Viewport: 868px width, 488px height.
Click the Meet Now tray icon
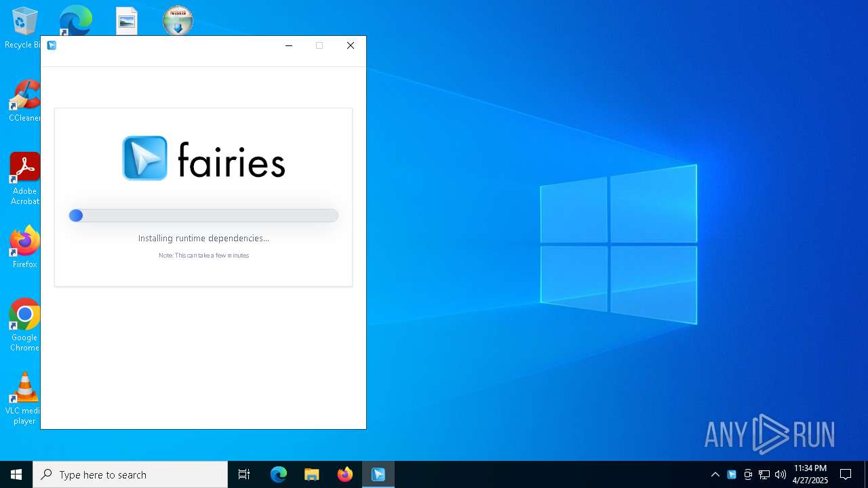click(748, 474)
